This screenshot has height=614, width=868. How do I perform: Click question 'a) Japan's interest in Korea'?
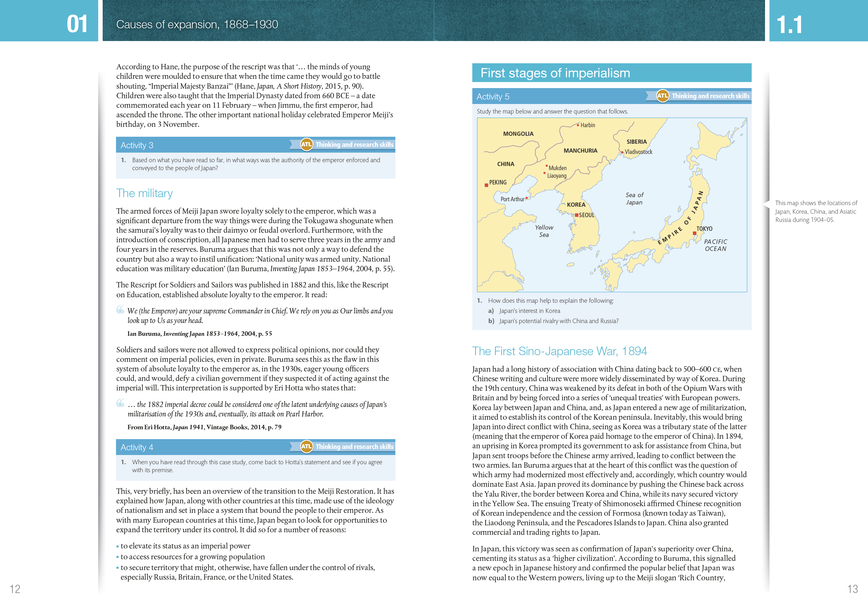524,311
